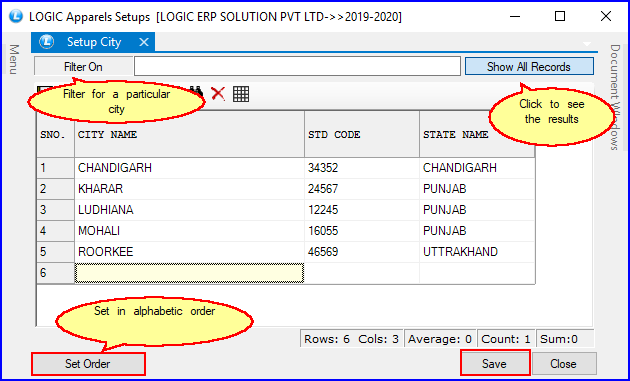Viewport: 630px width, 381px height.
Task: Click the CHANDIGARH state name cell
Action: pos(477,168)
